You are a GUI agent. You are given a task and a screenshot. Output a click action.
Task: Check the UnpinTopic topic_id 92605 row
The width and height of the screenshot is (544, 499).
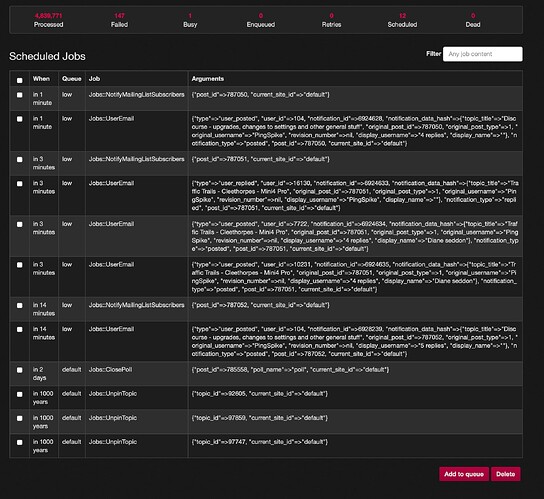20,394
